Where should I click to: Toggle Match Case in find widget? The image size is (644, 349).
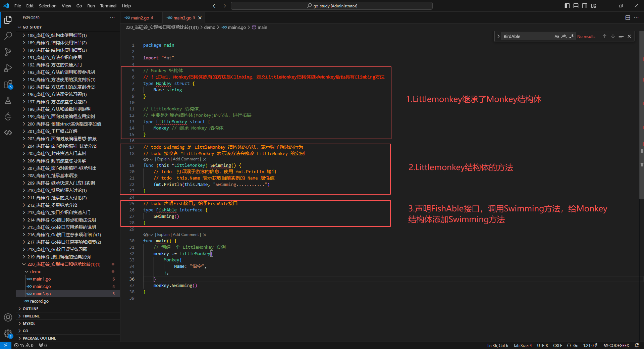click(557, 36)
